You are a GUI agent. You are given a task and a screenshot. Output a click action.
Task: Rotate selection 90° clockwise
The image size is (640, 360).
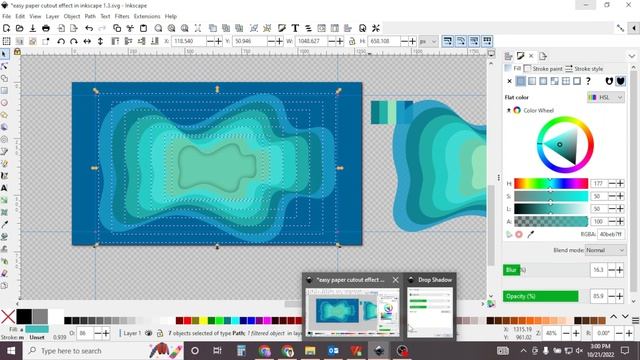tap(74, 41)
